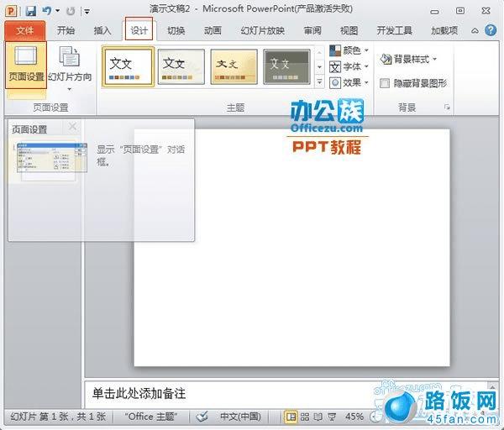Switch to the 审阅 tab
The width and height of the screenshot is (504, 430).
point(312,30)
